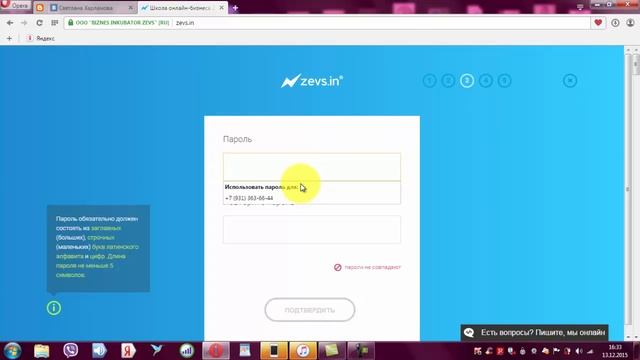The height and width of the screenshot is (360, 640).
Task: Close the Школа онлайн-бизнеса tab
Action: point(222,8)
